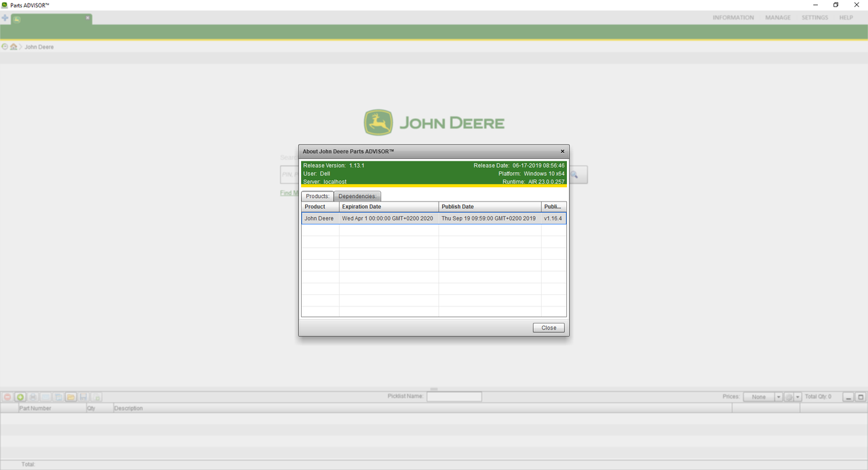The image size is (868, 470).
Task: Open the HELP menu
Action: [x=846, y=18]
